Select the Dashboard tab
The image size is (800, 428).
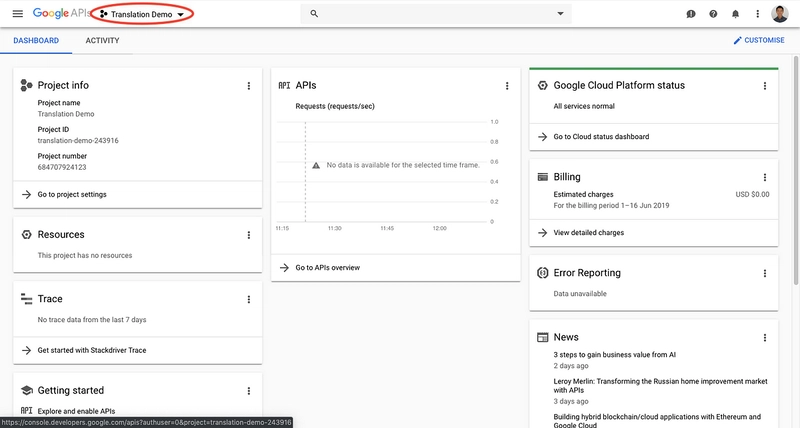point(35,41)
